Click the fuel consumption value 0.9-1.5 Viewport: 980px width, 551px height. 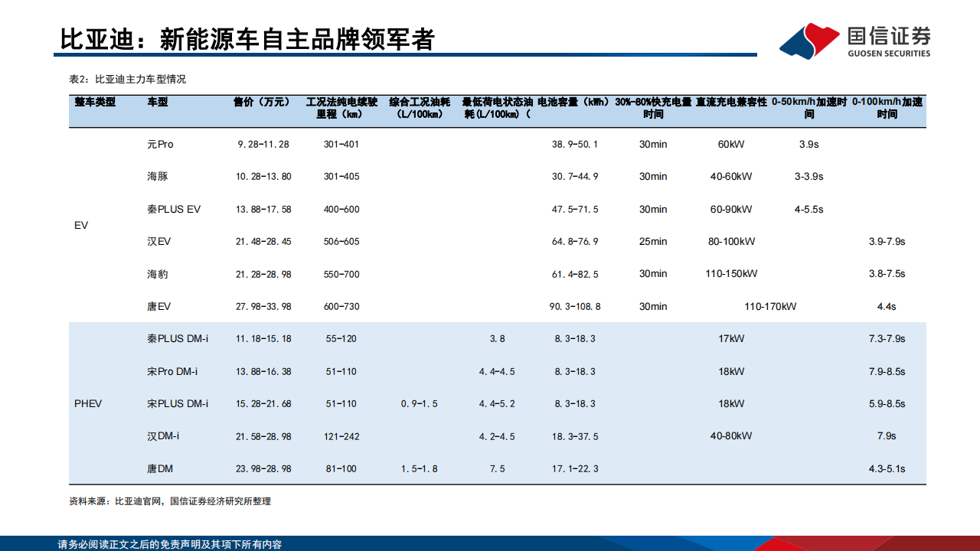[419, 404]
